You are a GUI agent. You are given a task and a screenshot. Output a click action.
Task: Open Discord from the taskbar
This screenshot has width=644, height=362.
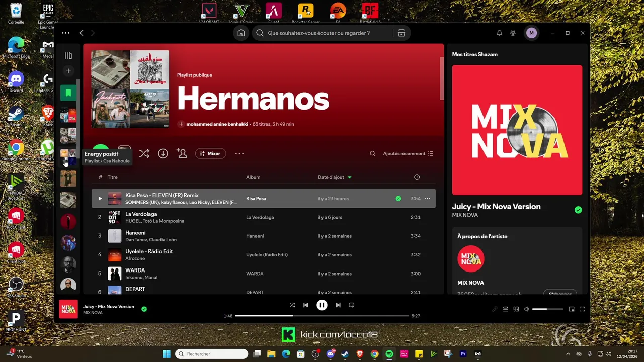coord(331,354)
